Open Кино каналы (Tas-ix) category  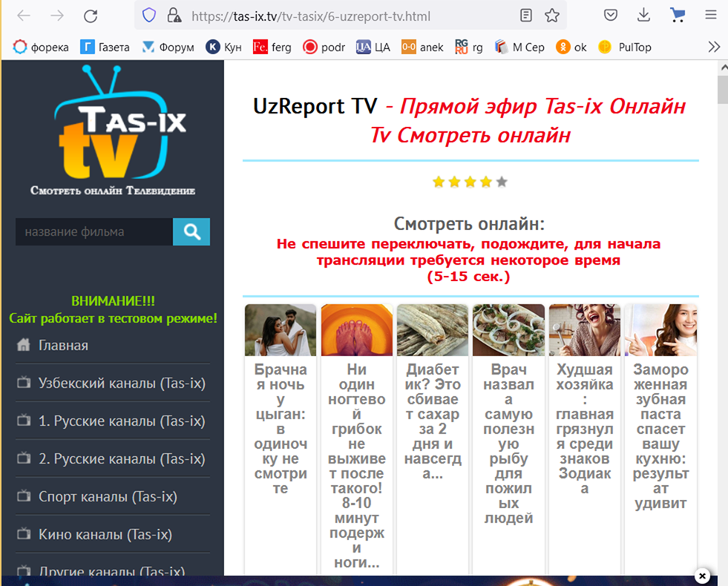point(105,534)
